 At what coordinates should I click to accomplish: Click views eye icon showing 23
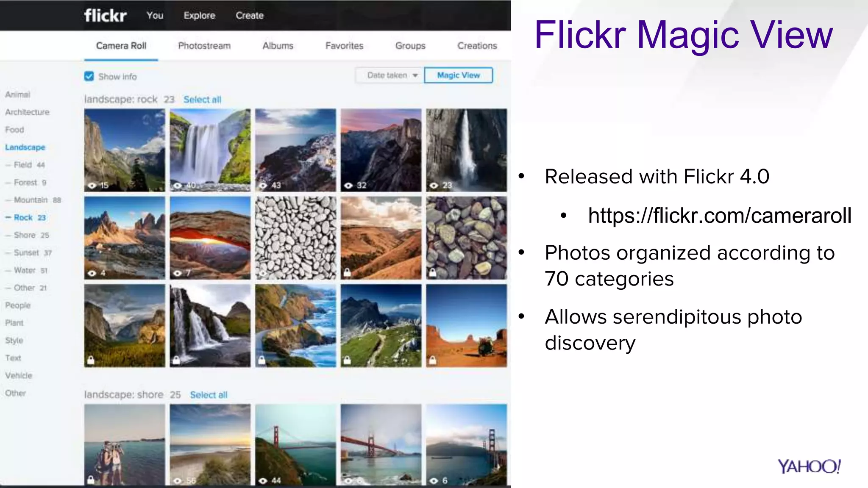point(434,186)
